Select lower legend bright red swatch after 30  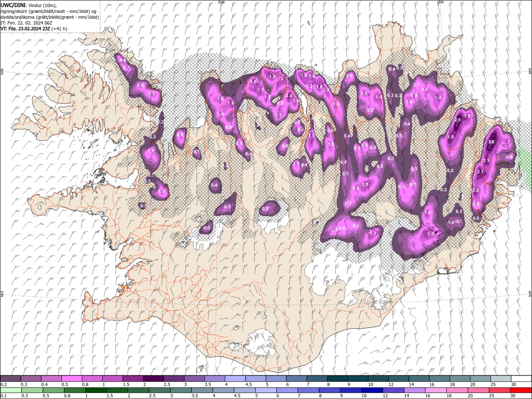pos(521,390)
